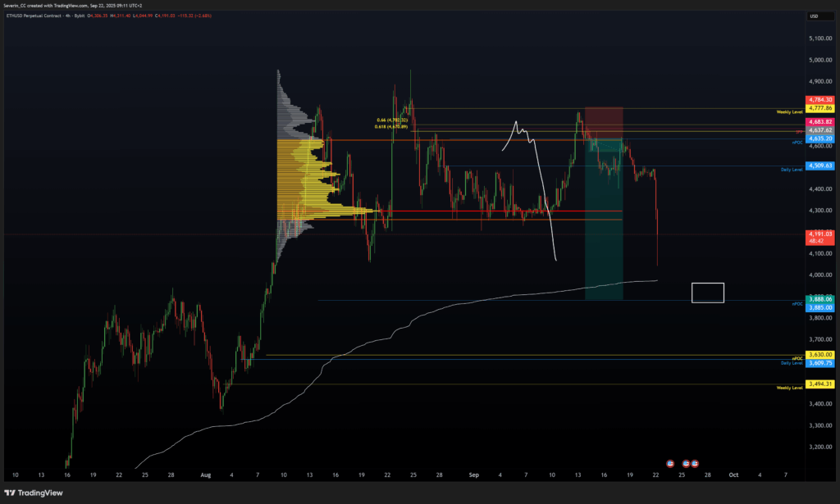Click the 4,509.63 Daily Level price label
840x504 pixels.
819,166
